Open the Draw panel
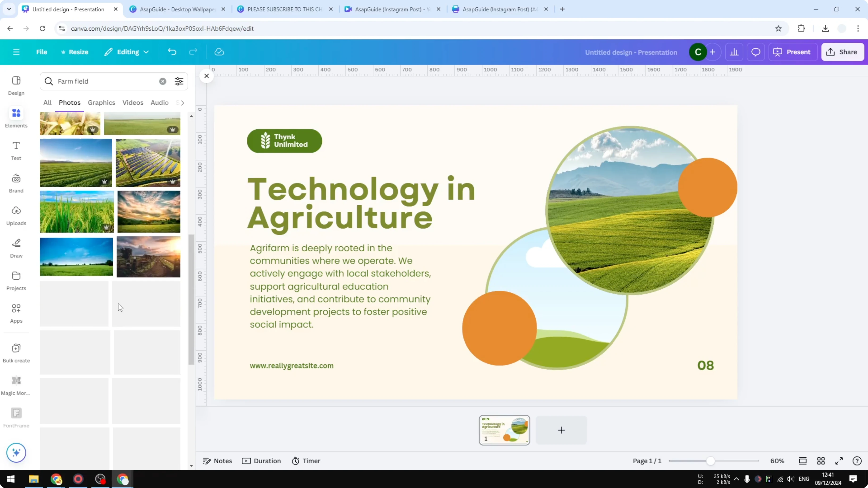The image size is (868, 488). (16, 248)
